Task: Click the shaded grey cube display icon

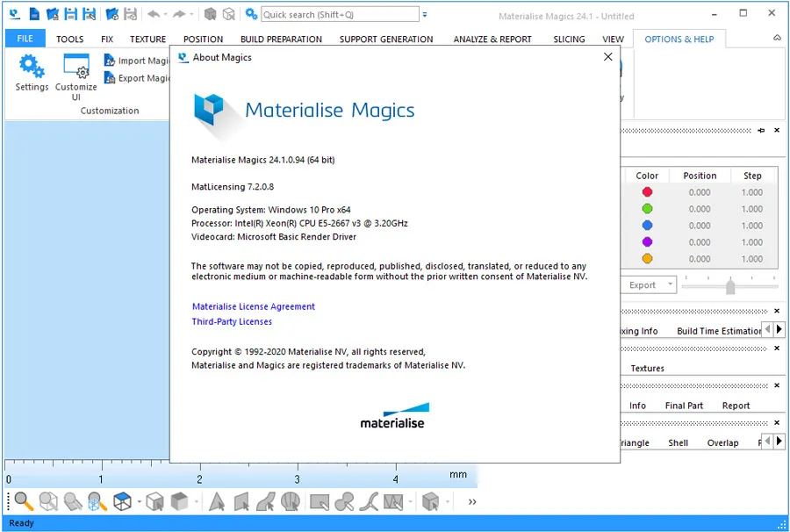Action: coord(179,502)
